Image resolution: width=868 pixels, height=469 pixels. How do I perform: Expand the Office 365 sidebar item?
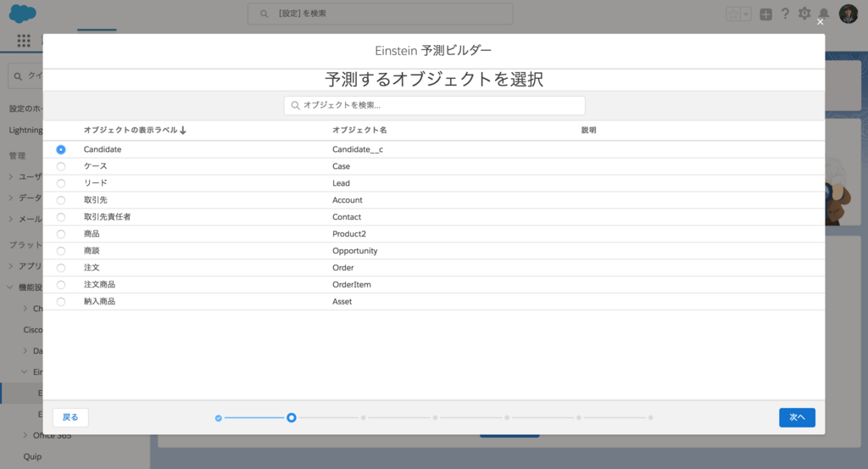(25, 435)
